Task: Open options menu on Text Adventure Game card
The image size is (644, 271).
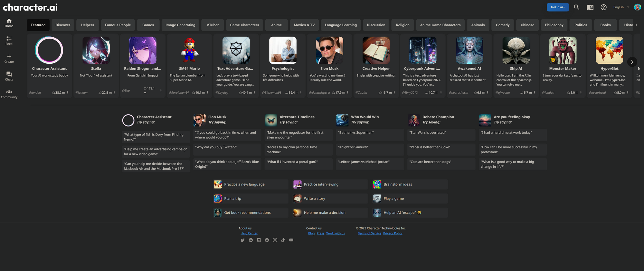Action: coord(254,93)
